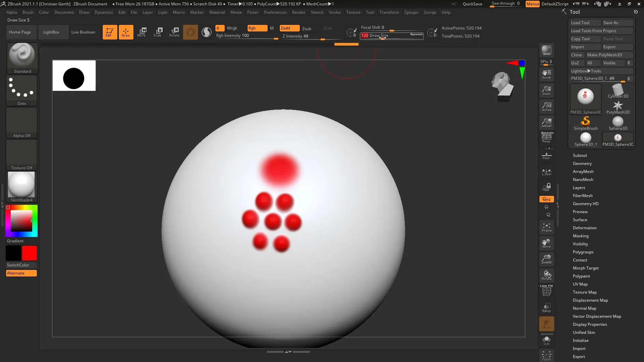Click the Zoom3D icon
The width and height of the screenshot is (644, 362).
[546, 259]
